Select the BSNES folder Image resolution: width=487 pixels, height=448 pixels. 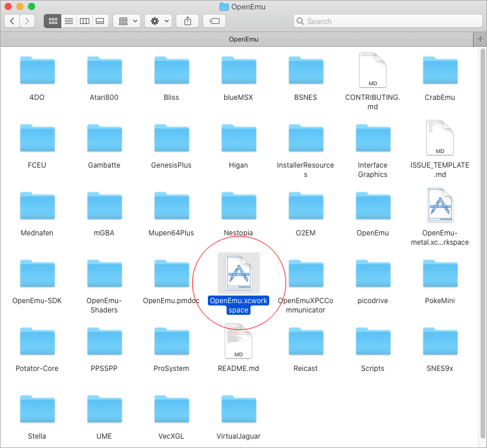tap(305, 70)
